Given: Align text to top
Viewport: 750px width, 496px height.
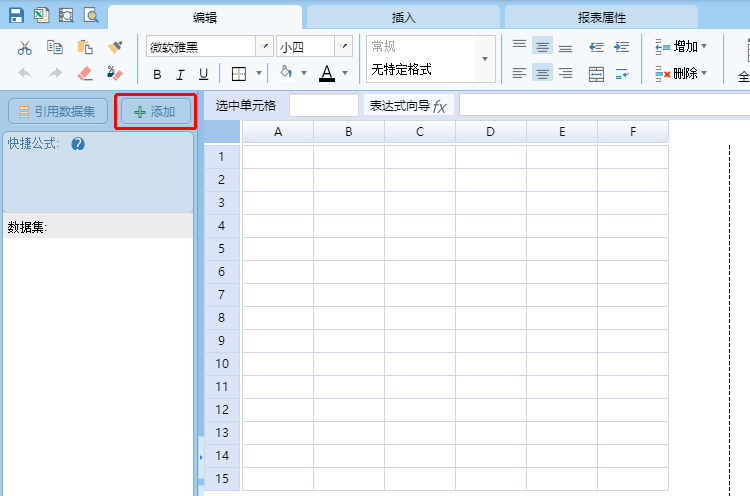Looking at the screenshot, I should [519, 45].
